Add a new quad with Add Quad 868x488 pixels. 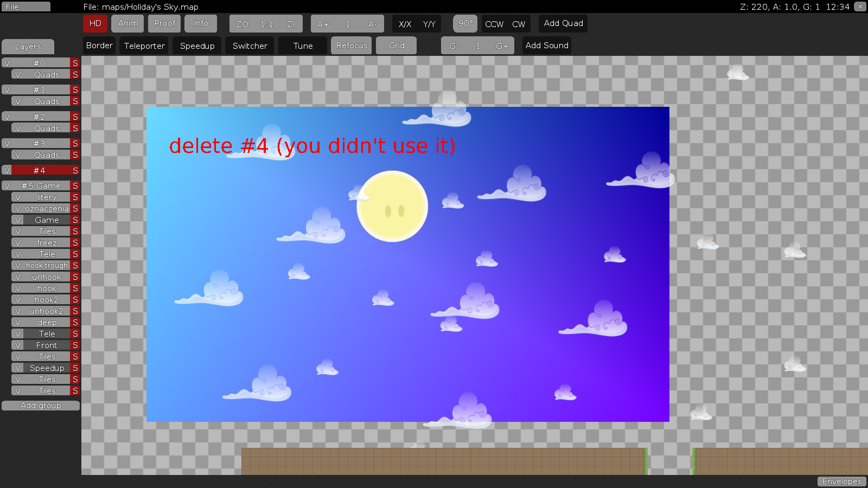pyautogui.click(x=563, y=23)
